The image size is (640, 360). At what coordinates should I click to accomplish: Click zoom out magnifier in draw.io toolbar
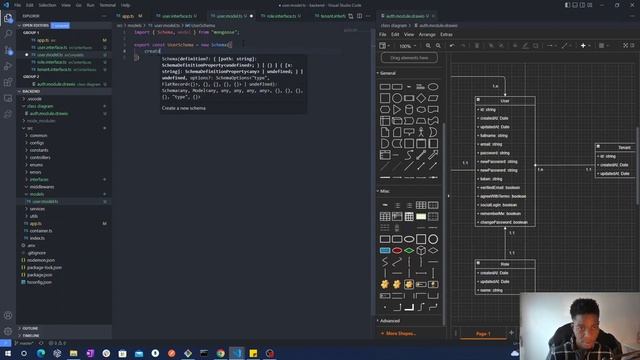[x=438, y=46]
